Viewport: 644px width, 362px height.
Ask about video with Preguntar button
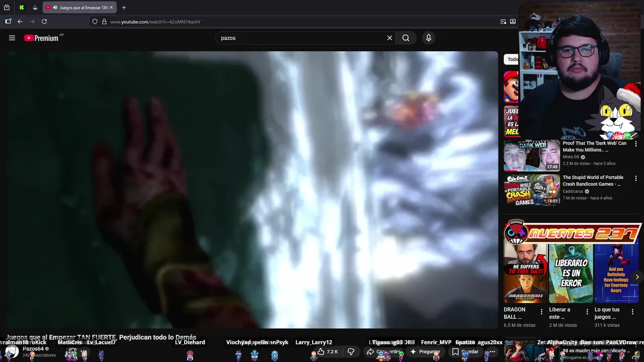426,351
